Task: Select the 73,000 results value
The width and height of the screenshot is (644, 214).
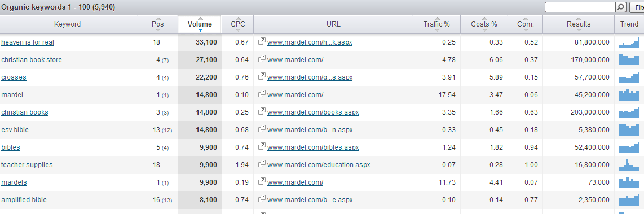Action: tap(599, 182)
